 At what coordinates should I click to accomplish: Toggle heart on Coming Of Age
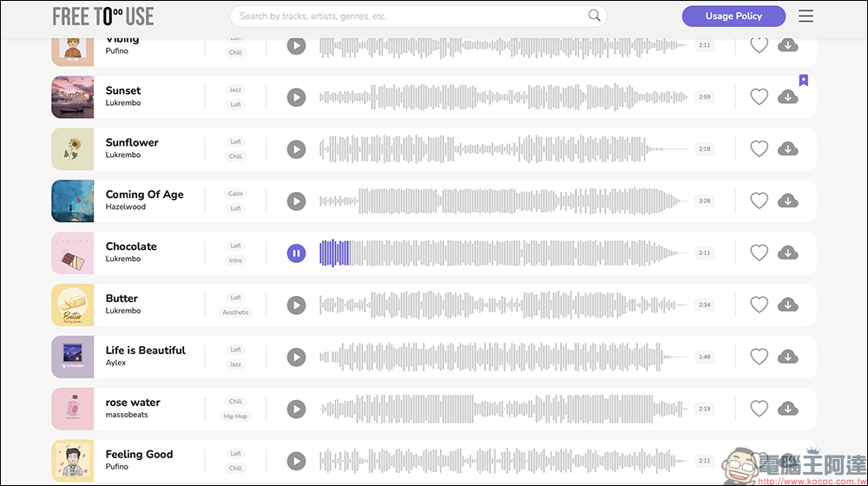(759, 201)
